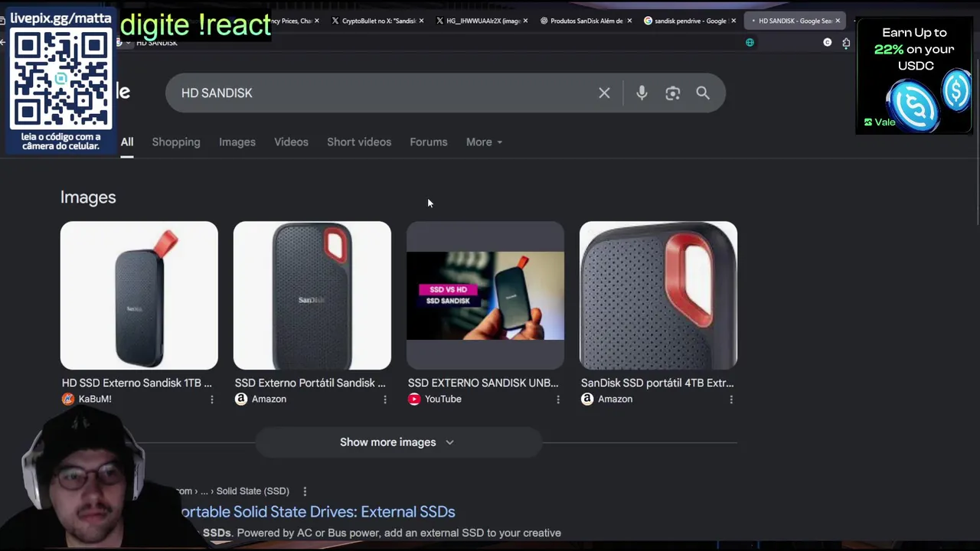Open SSD Externo Portátil Sandisk title link
This screenshot has height=551, width=980.
click(310, 383)
